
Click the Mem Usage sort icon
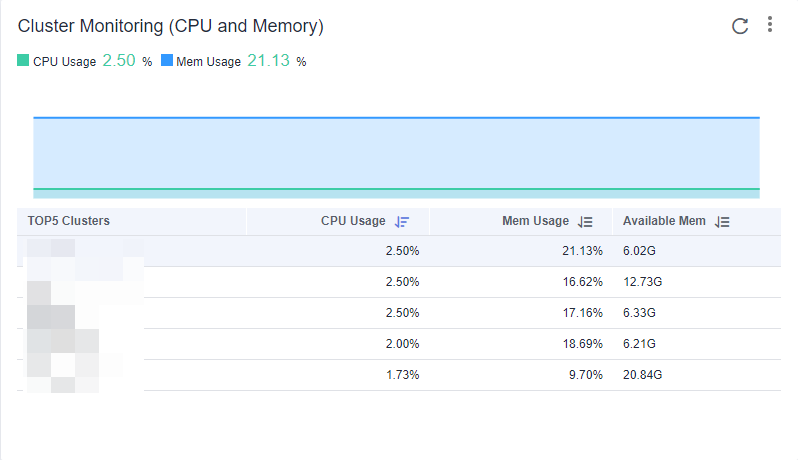(x=586, y=222)
